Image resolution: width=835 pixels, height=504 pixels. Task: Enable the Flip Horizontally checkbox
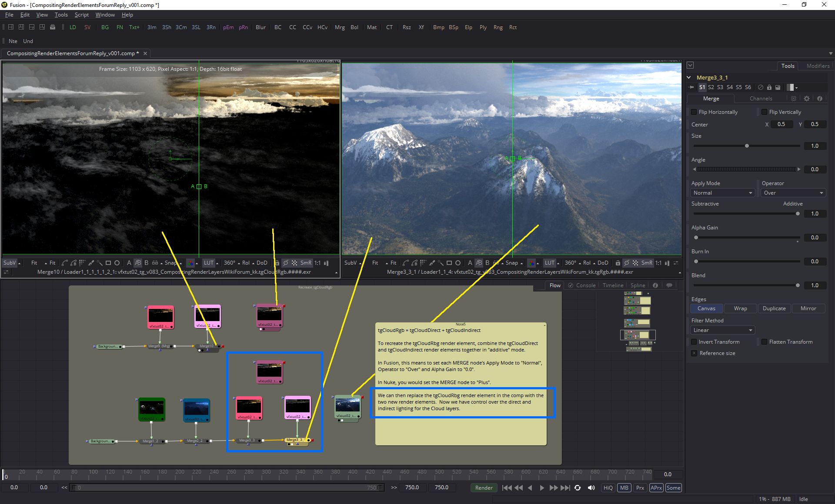pos(694,112)
